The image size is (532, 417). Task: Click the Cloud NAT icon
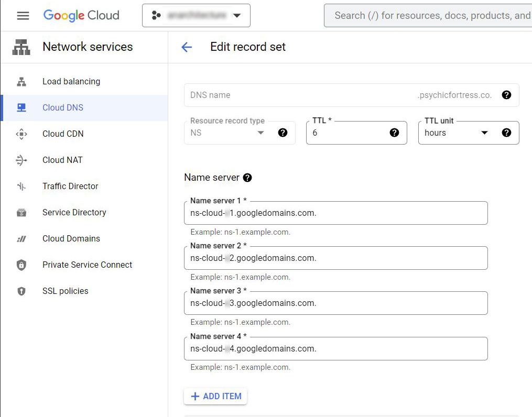point(21,160)
